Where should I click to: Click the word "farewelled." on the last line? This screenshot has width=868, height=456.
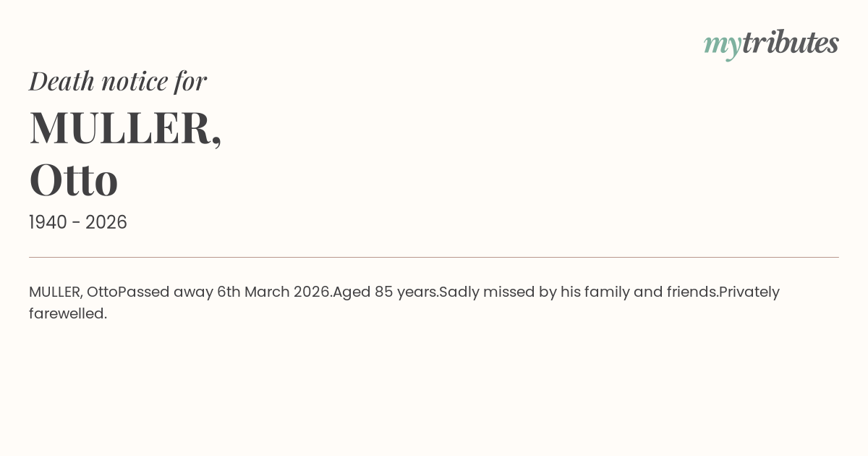click(68, 314)
